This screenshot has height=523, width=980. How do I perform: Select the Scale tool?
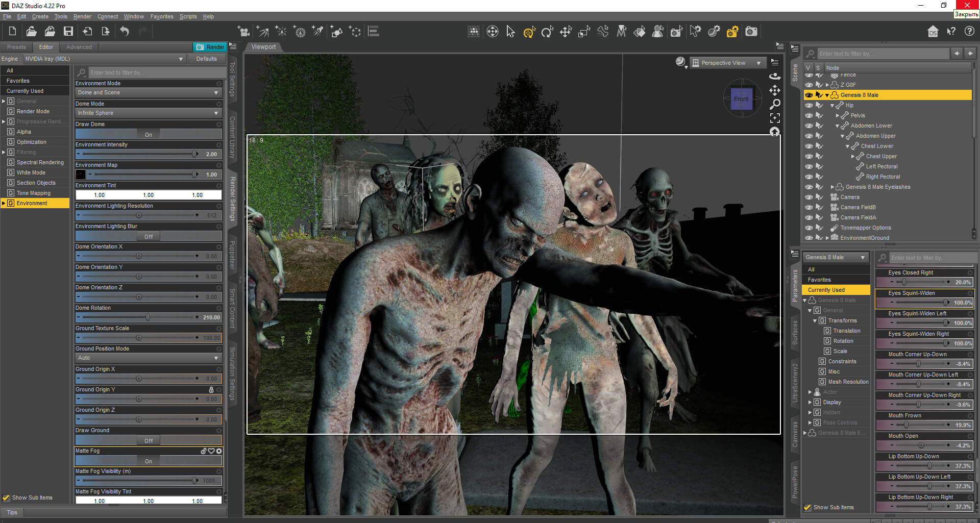(x=584, y=32)
